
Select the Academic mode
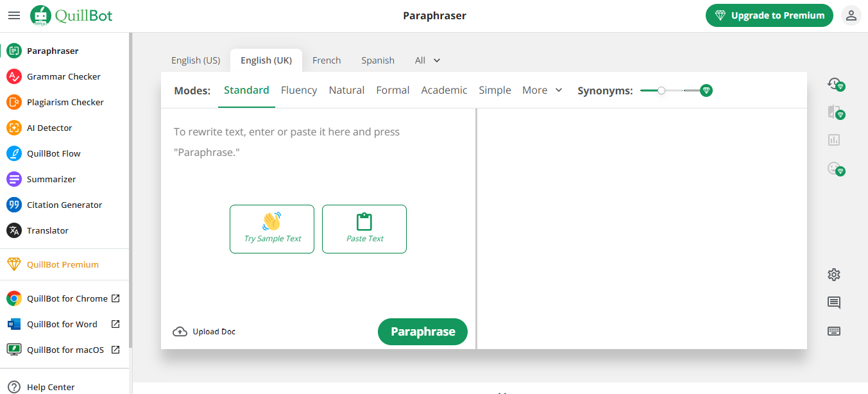(x=444, y=90)
